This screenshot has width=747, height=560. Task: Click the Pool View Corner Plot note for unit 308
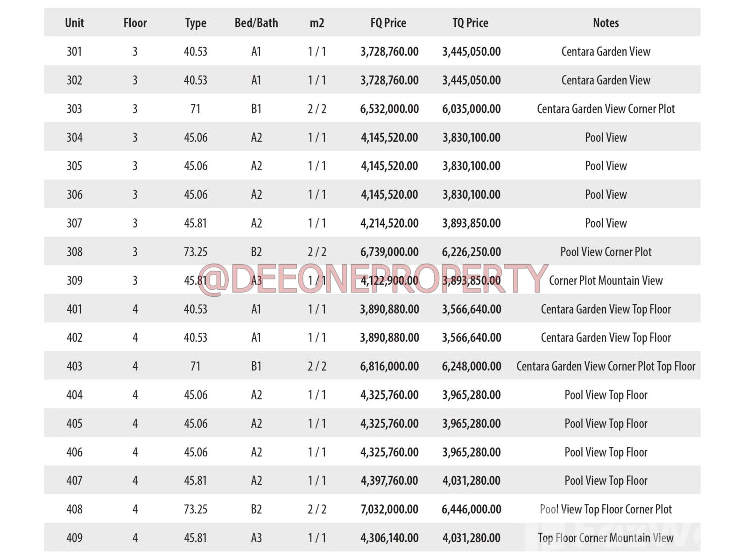606,252
